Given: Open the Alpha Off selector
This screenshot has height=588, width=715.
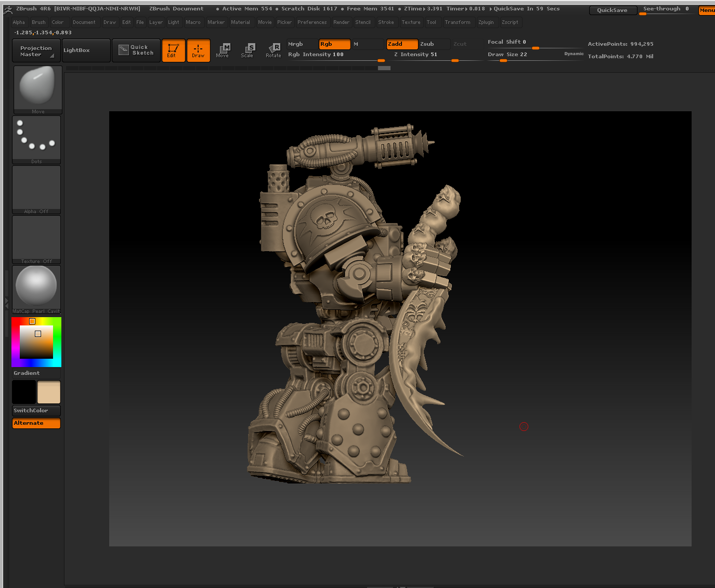Looking at the screenshot, I should click(x=36, y=189).
